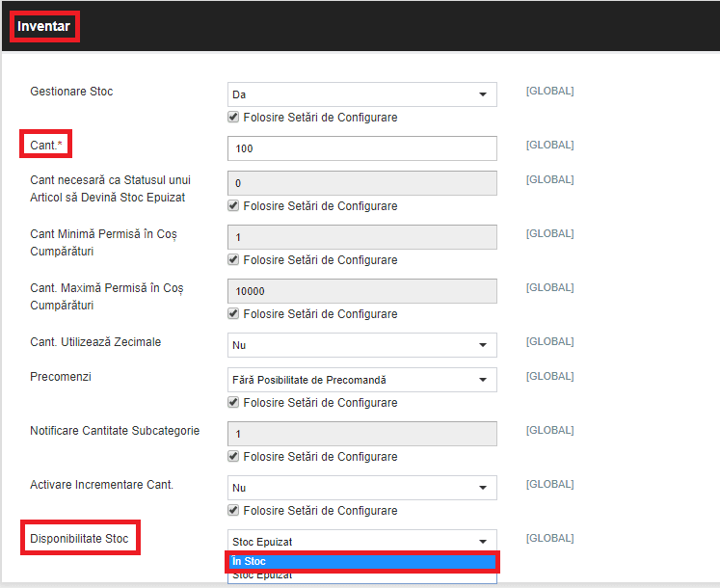Expand the Cant. Utilizează Zecimale dropdown
Viewport: 720px width, 588px height.
(x=361, y=345)
